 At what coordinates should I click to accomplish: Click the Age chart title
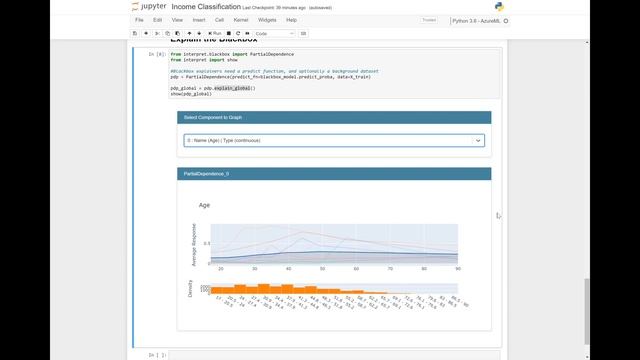pos(204,205)
